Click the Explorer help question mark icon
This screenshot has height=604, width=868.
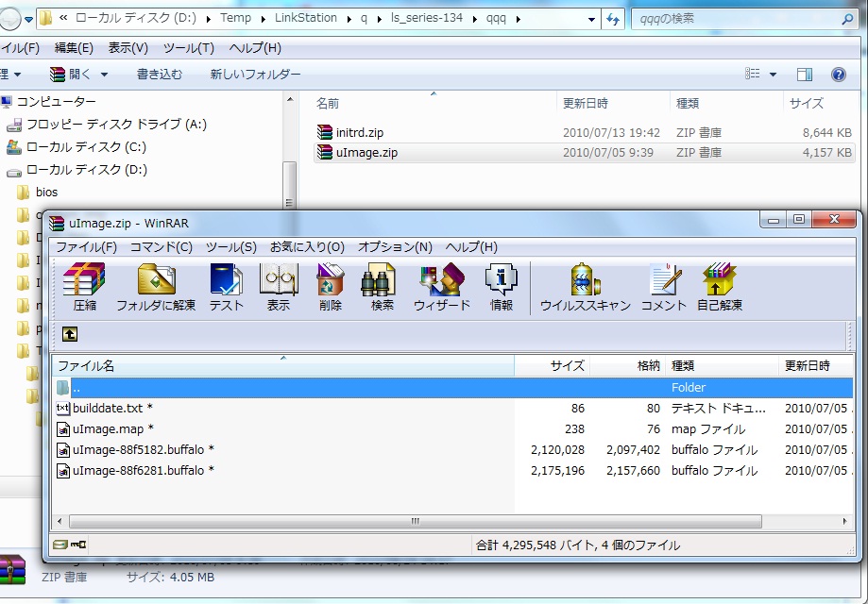point(839,75)
